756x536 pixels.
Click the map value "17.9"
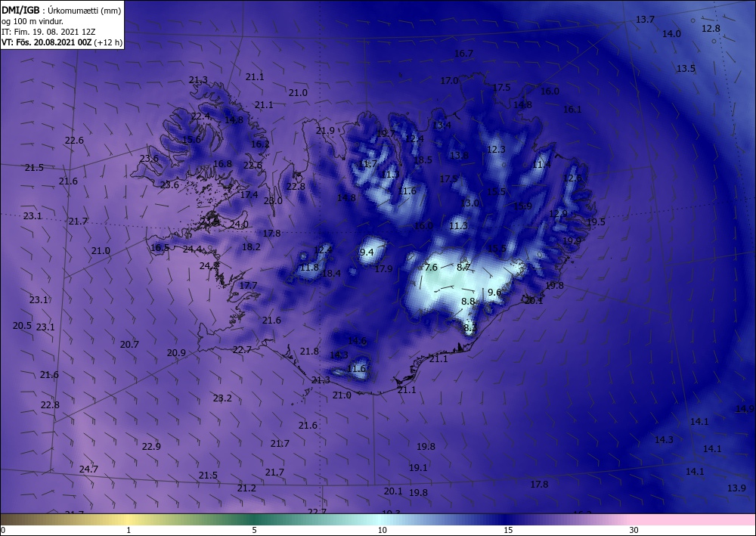383,269
